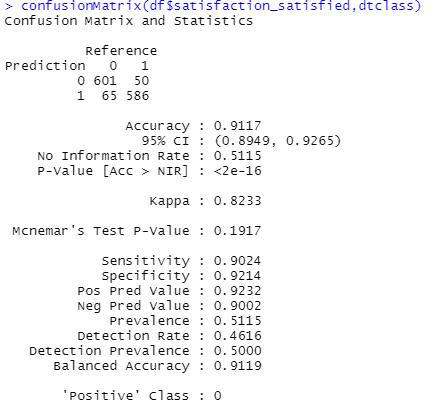The width and height of the screenshot is (440, 410).
Task: Click the 'Confusion Matrix and Statistics' heading
Action: 129,21
